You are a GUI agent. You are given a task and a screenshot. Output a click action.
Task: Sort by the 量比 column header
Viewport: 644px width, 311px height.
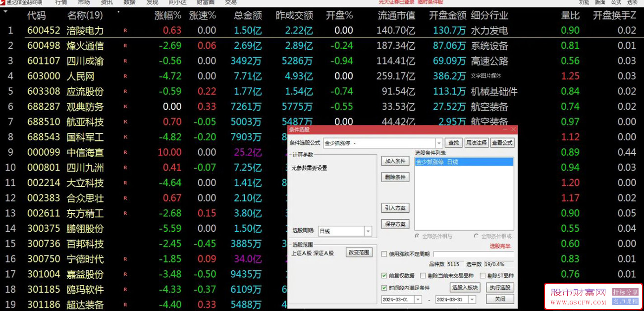[570, 16]
